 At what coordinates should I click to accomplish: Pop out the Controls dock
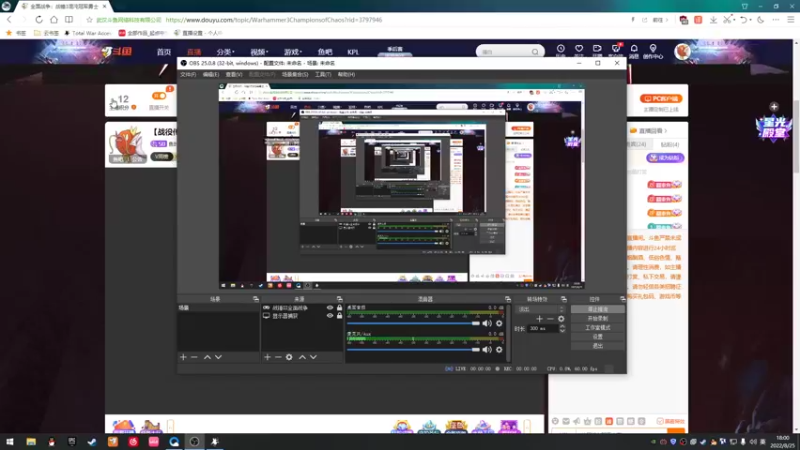[622, 299]
